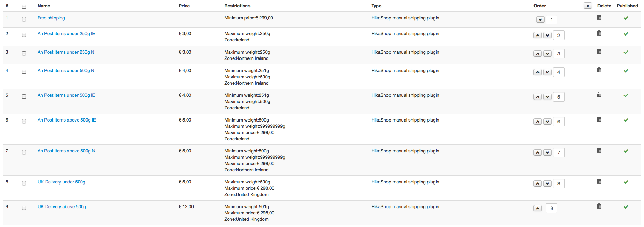This screenshot has height=227, width=644.
Task: Sort the list by Price column
Action: pyautogui.click(x=184, y=6)
